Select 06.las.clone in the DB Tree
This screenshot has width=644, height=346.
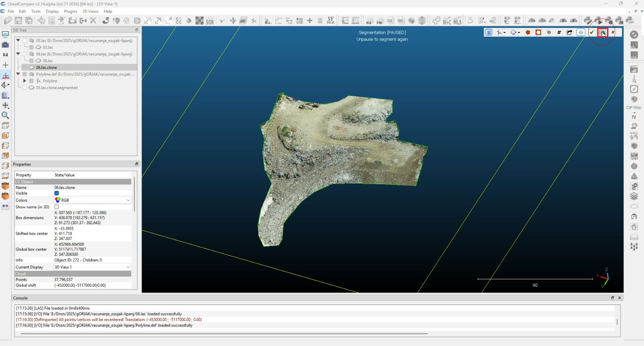pos(46,67)
